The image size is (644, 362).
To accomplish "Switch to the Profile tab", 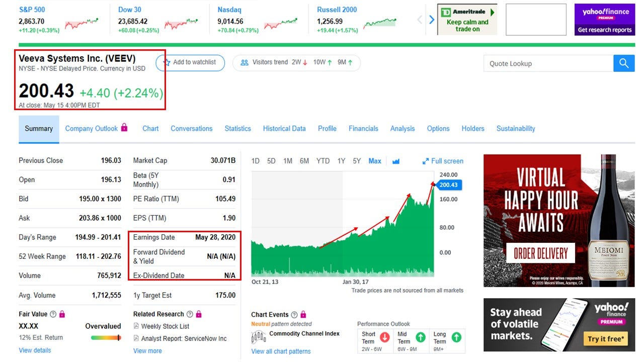I will pyautogui.click(x=327, y=129).
